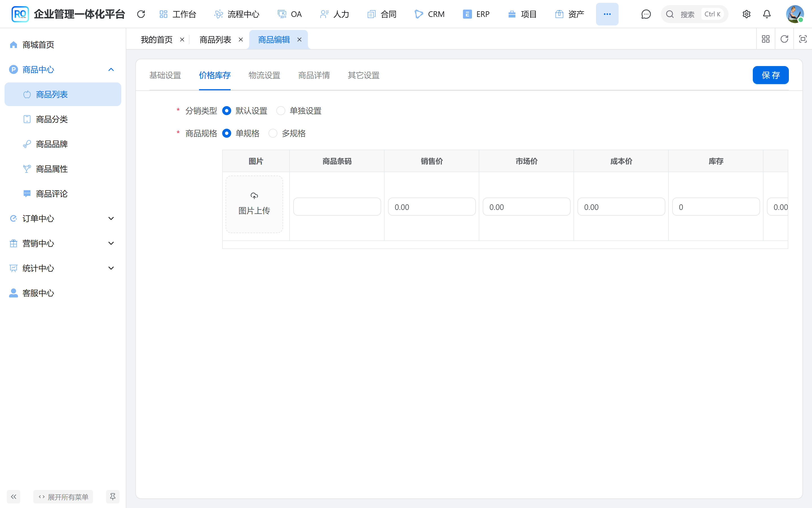Reload the current tab page
812x508 pixels.
coord(784,39)
